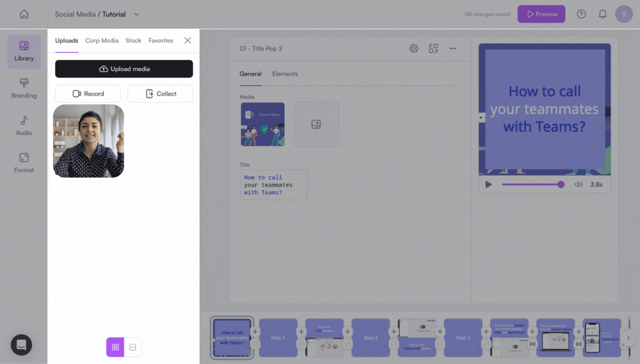Click the Upload media button
The width and height of the screenshot is (640, 364).
click(124, 69)
